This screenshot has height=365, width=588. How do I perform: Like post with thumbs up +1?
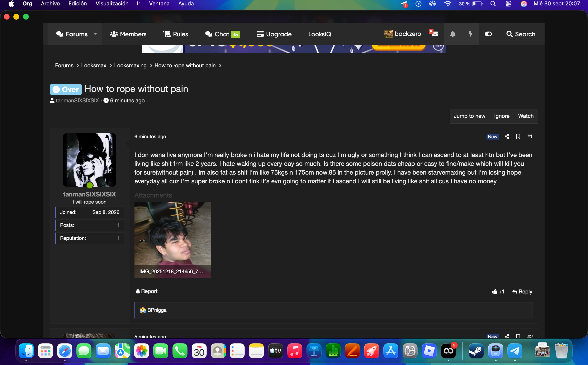coord(498,292)
